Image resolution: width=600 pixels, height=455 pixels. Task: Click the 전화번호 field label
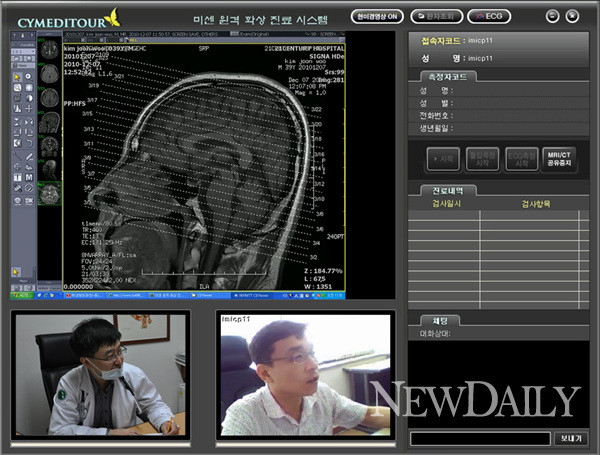click(436, 116)
